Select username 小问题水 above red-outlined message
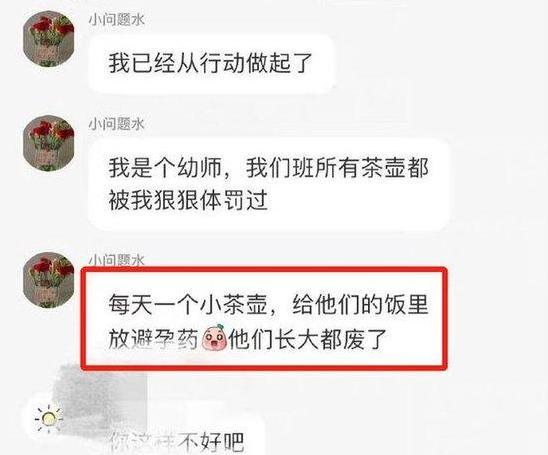Screen dimensions: 548x455 116,260
